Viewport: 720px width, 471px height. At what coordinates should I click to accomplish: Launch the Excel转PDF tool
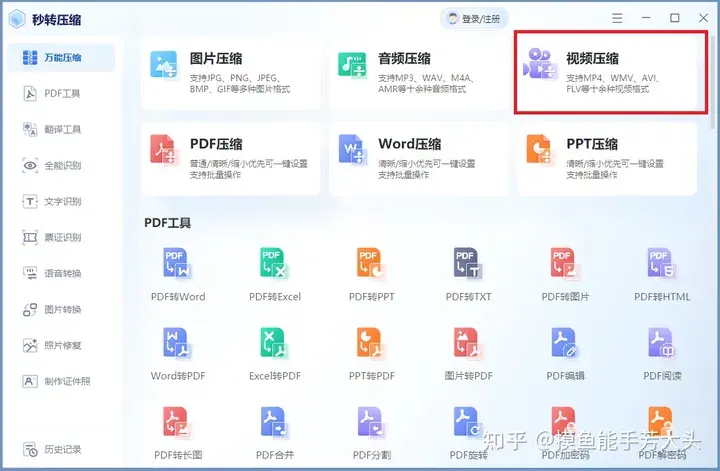coord(275,354)
